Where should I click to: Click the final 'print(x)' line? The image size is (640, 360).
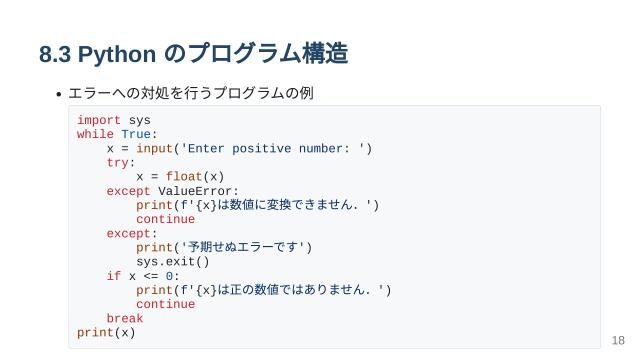coord(106,333)
